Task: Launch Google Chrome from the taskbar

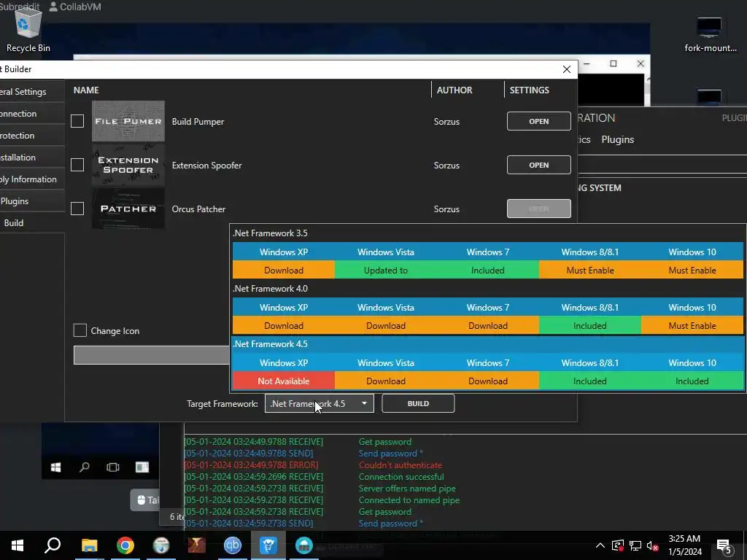Action: coord(125,545)
